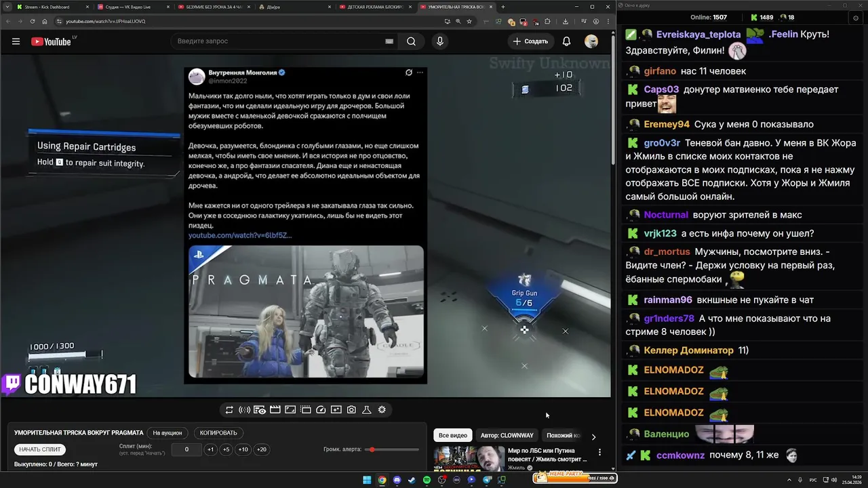Click the YouTube search magnifier button
This screenshot has width=868, height=488.
[x=411, y=41]
